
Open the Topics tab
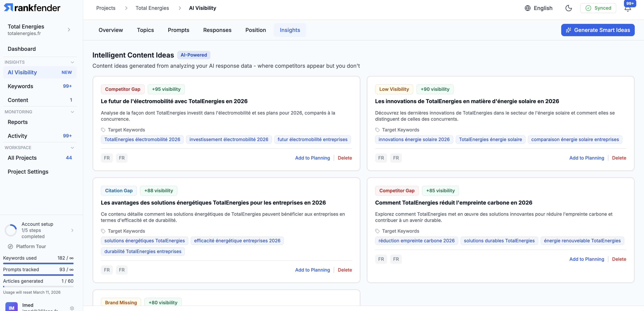click(x=145, y=30)
